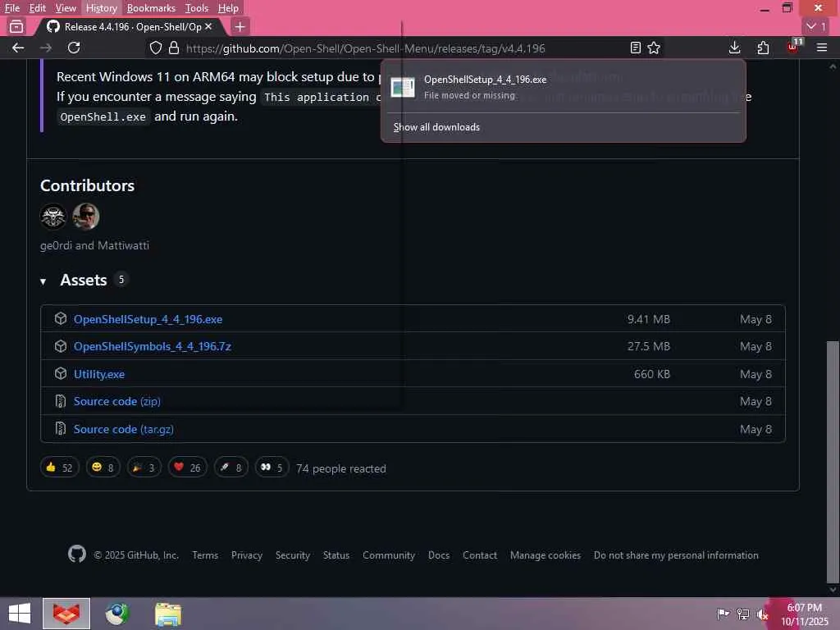Open the Privacy footer link
840x630 pixels.
click(246, 555)
